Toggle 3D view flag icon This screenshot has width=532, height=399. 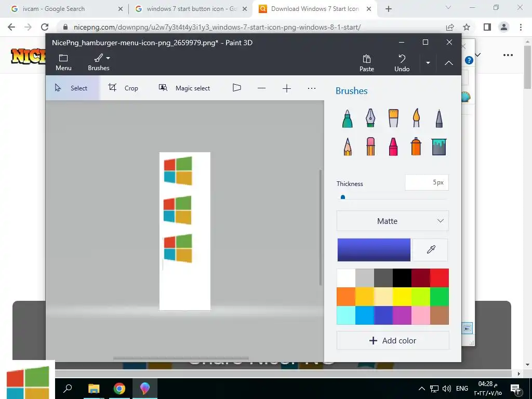[237, 88]
